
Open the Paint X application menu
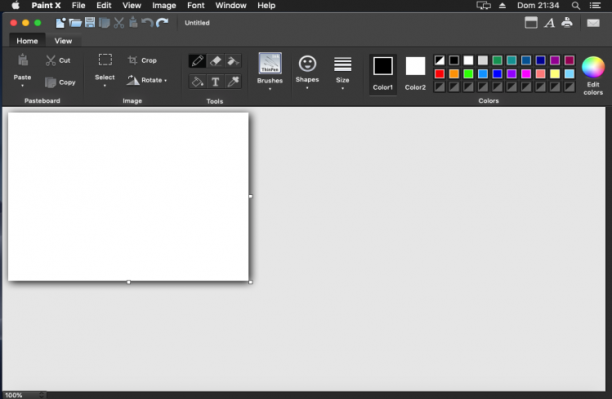pyautogui.click(x=46, y=5)
